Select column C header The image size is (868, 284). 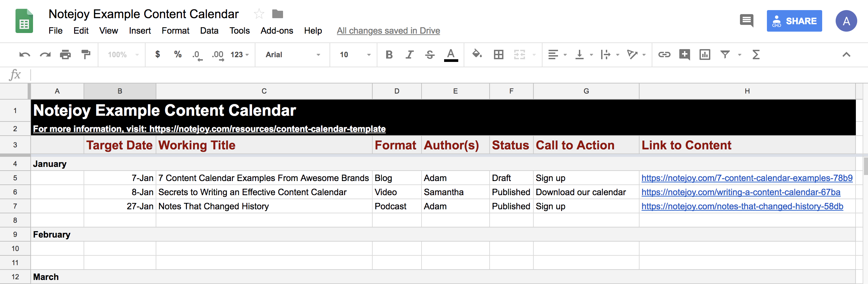[264, 91]
